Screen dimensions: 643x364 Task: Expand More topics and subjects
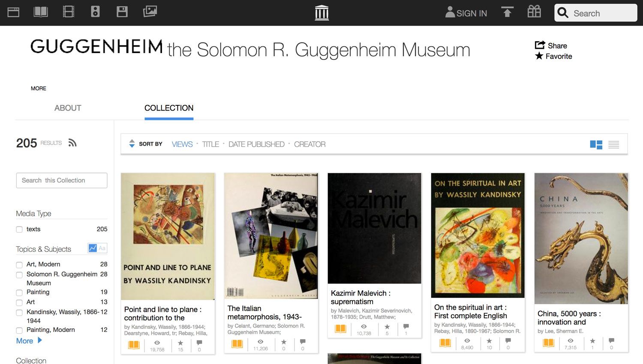29,341
